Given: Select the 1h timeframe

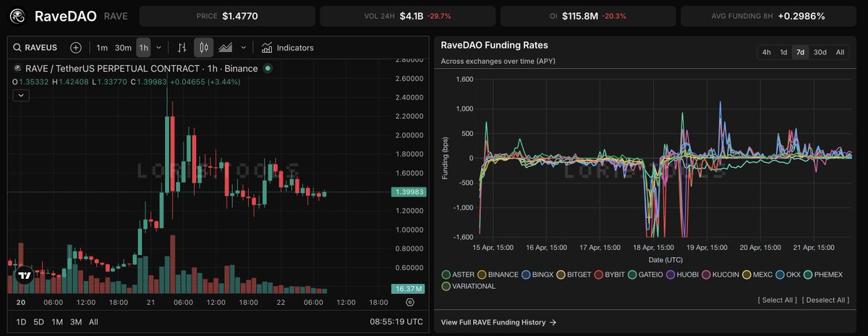Looking at the screenshot, I should pos(143,48).
